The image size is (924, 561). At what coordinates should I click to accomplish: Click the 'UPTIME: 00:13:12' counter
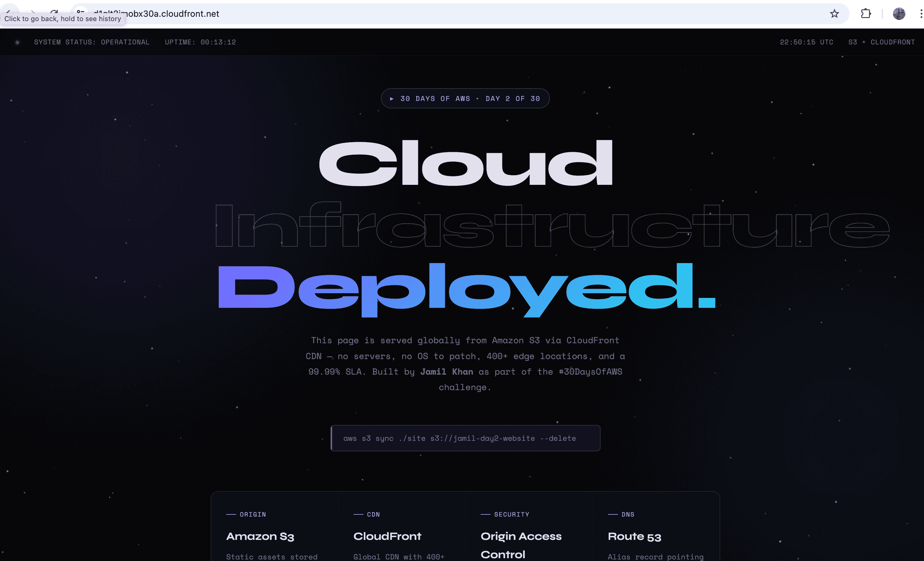point(200,42)
